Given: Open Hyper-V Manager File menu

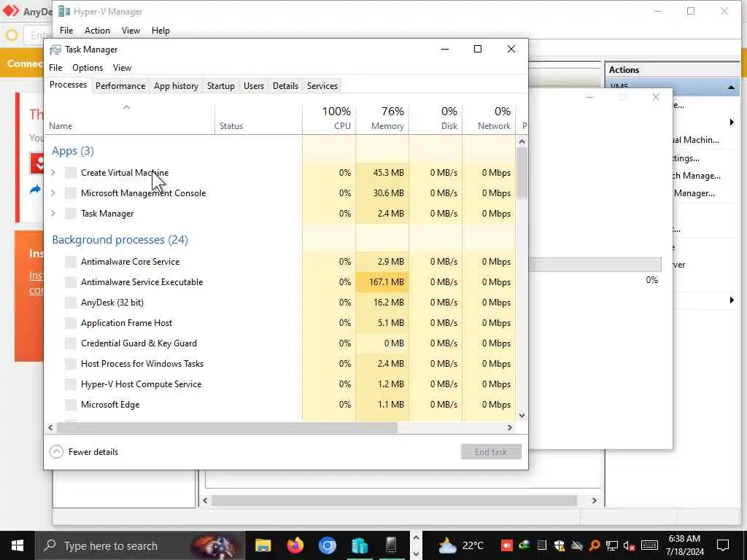Looking at the screenshot, I should (x=66, y=31).
